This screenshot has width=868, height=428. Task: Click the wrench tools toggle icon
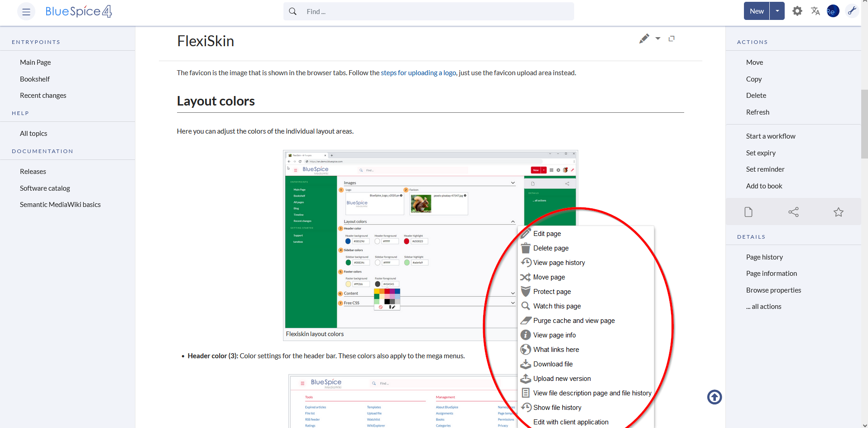click(x=852, y=11)
